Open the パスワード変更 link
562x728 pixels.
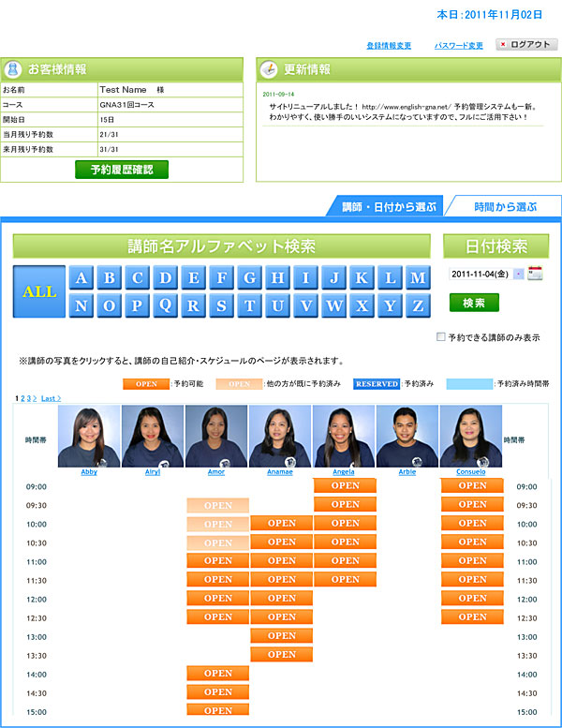coord(459,46)
